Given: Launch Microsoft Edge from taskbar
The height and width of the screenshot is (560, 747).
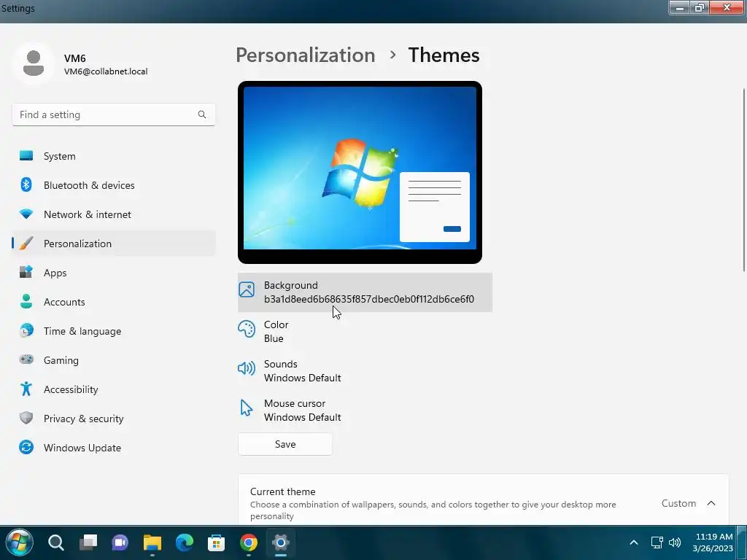Looking at the screenshot, I should click(x=185, y=542).
